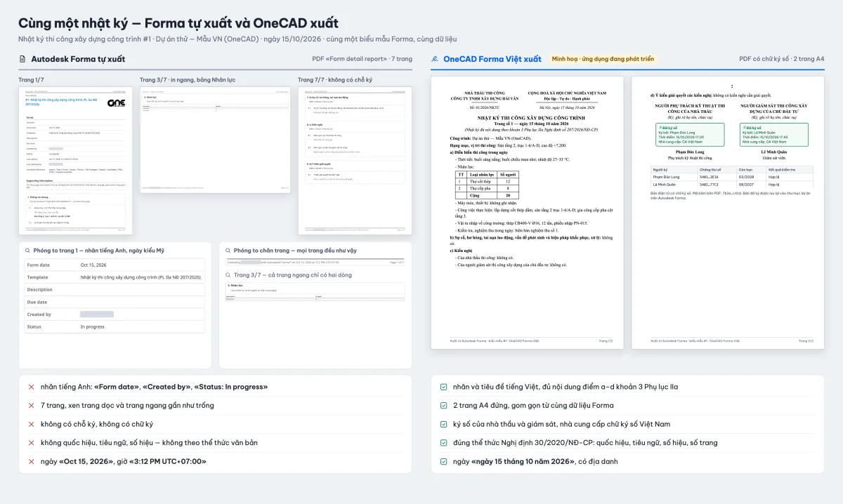Click the signature pen icon beside OneCAD Forma Việt xuất

[x=436, y=59]
